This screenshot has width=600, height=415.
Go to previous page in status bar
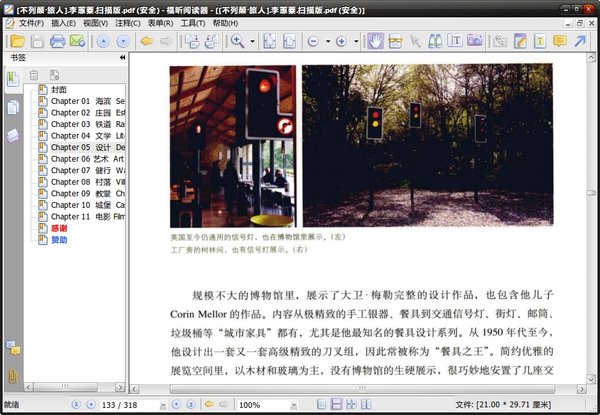pyautogui.click(x=91, y=404)
